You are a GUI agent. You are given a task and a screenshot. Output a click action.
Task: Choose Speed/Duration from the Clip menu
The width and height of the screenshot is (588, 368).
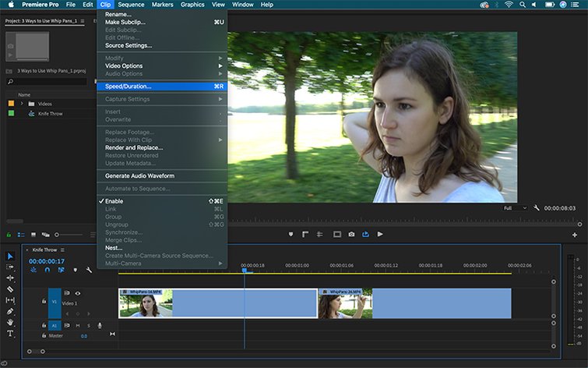pos(129,86)
